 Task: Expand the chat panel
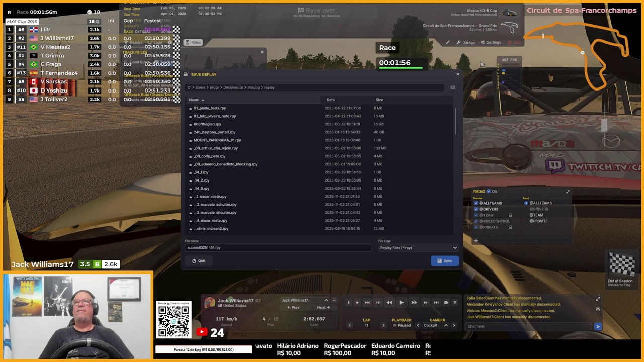click(x=598, y=299)
